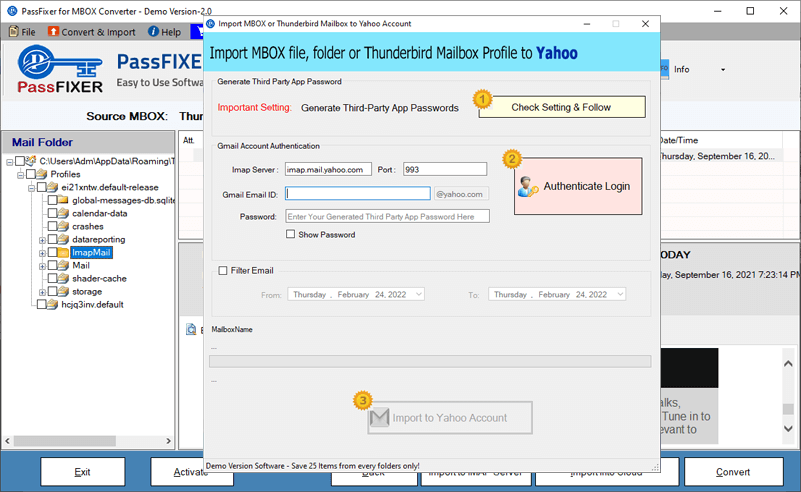Check the ImapMail folder checkbox
The image size is (801, 492).
click(x=52, y=252)
